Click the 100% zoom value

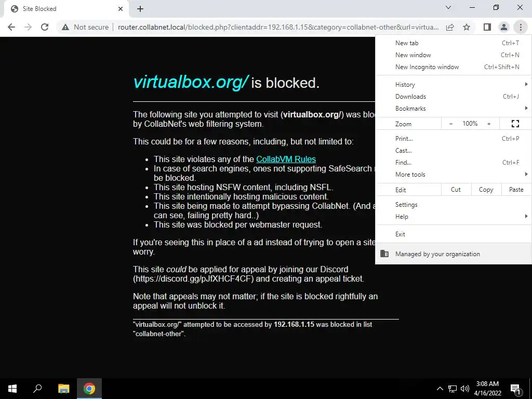(x=470, y=124)
